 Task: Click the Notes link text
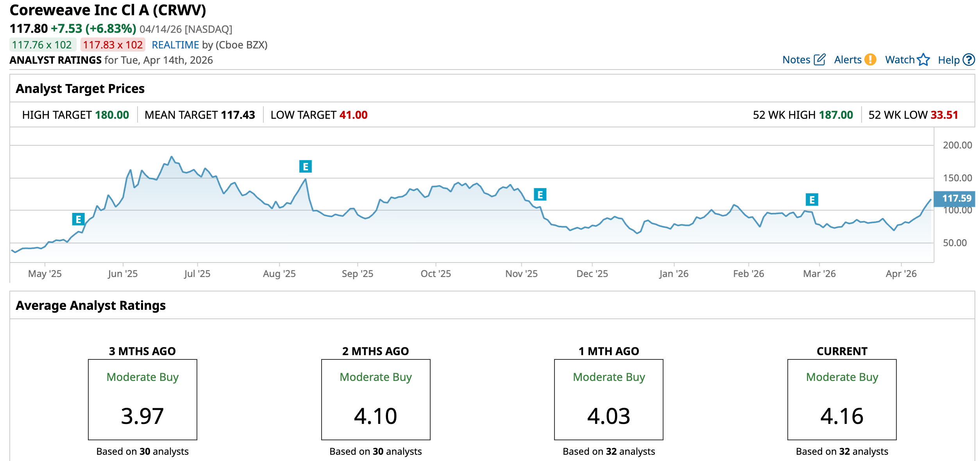(796, 60)
